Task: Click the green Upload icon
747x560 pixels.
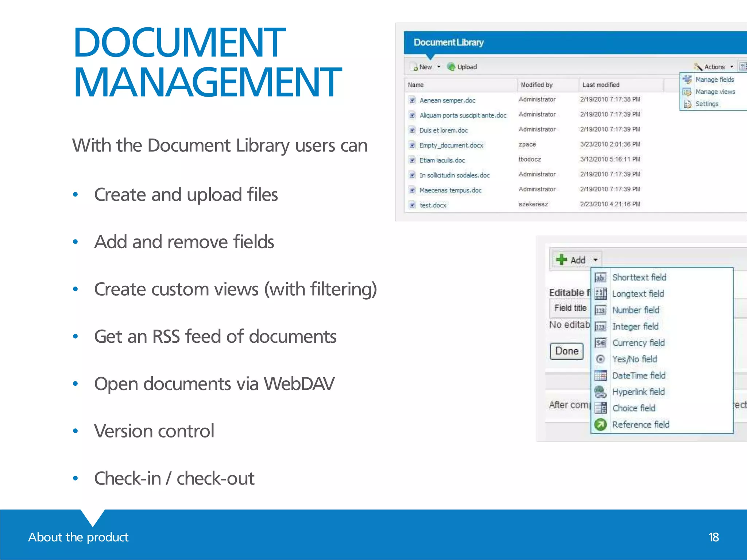Action: [x=451, y=67]
